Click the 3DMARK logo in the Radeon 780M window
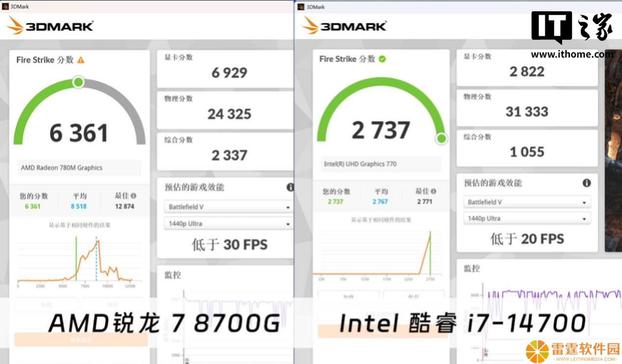 coord(50,26)
